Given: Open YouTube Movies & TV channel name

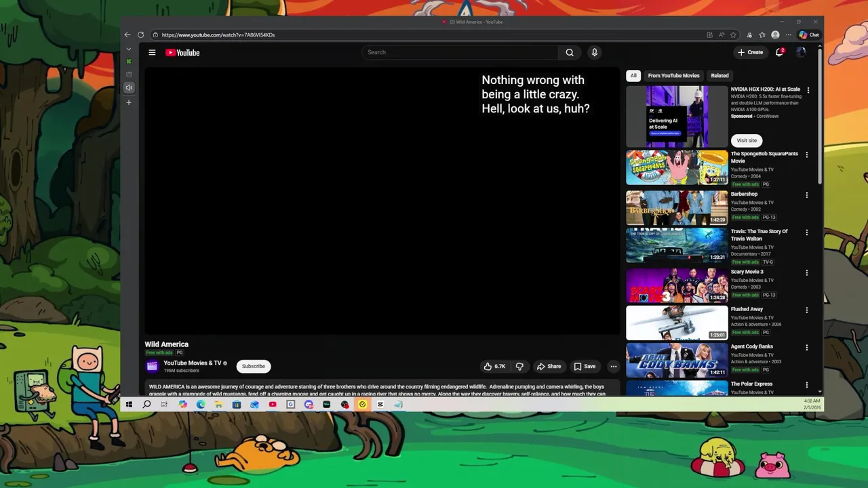Looking at the screenshot, I should pos(192,363).
